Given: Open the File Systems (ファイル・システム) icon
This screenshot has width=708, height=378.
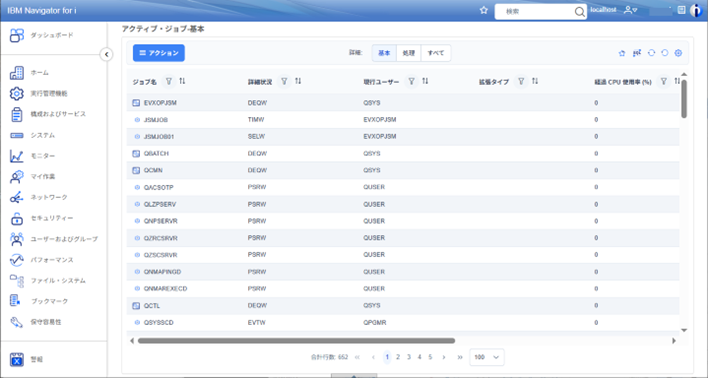Looking at the screenshot, I should [17, 281].
